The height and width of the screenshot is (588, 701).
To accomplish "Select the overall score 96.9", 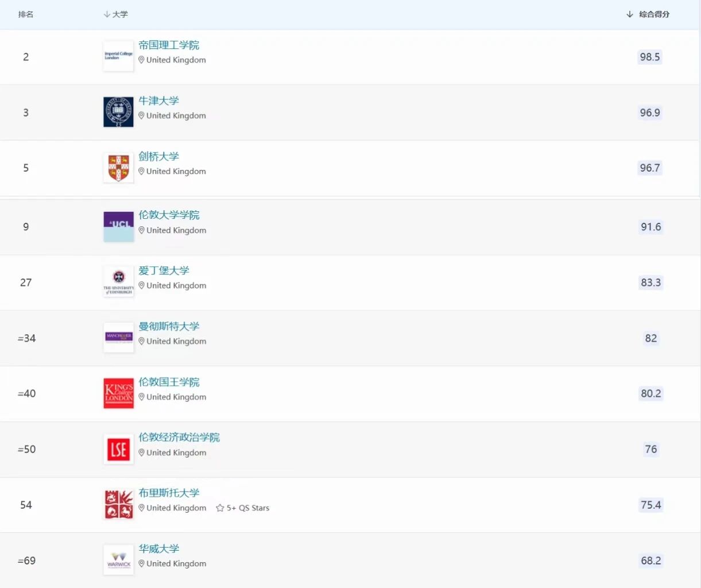I will (650, 113).
